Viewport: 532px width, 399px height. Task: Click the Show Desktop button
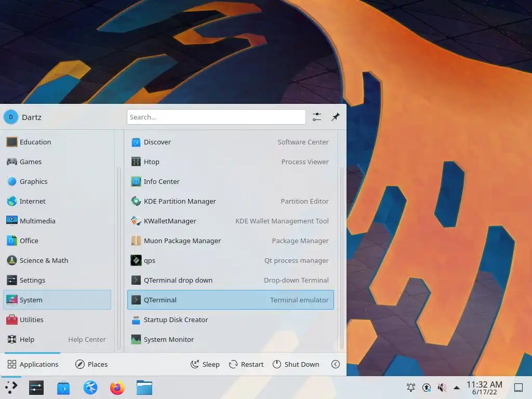click(518, 388)
